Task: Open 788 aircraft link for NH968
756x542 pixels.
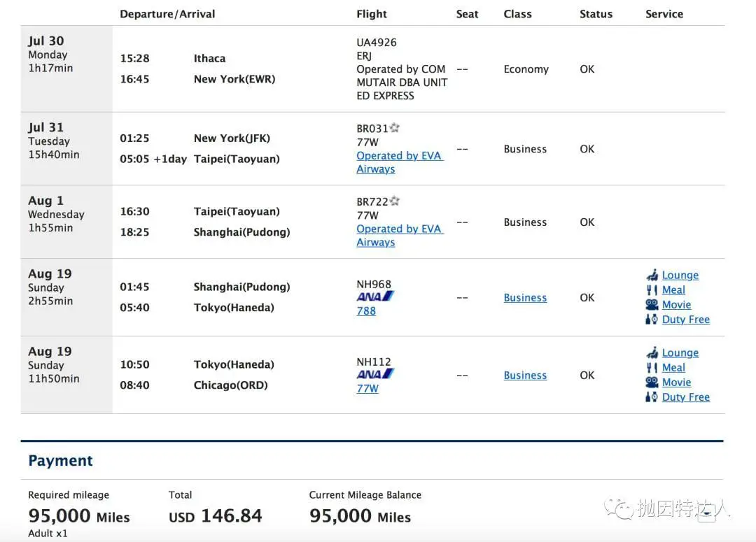Action: 366,311
